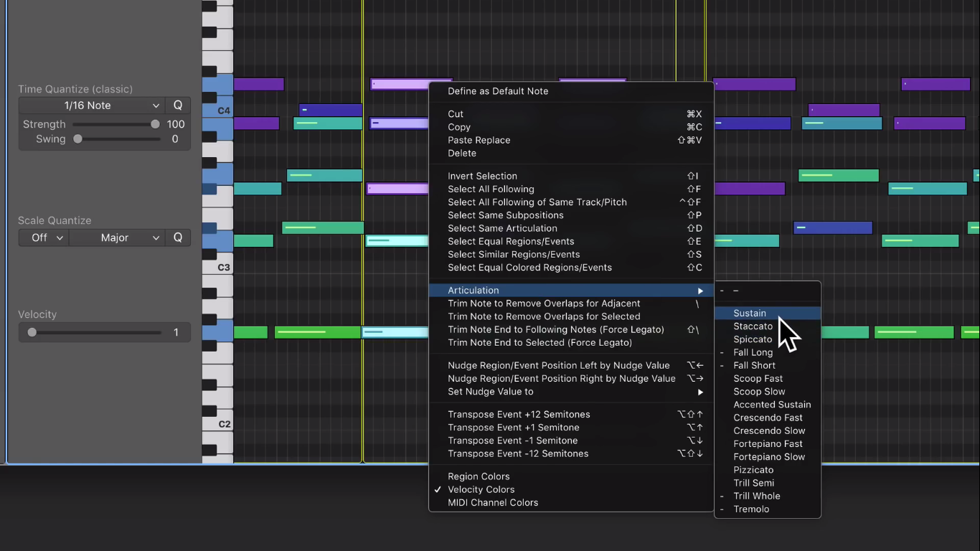
Task: Choose Transpose Event -12 Semitones
Action: (x=571, y=453)
